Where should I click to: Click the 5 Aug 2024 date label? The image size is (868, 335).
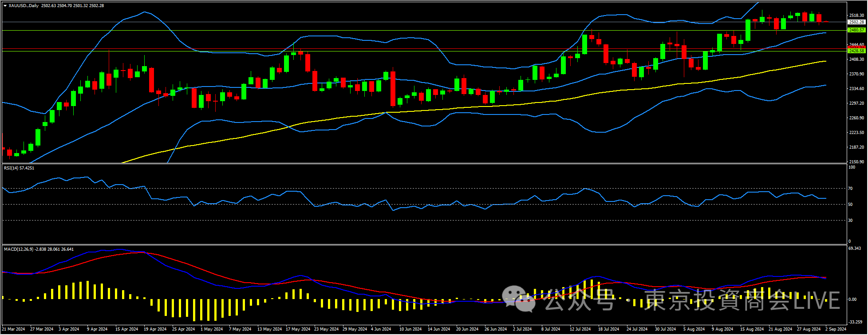(694, 329)
